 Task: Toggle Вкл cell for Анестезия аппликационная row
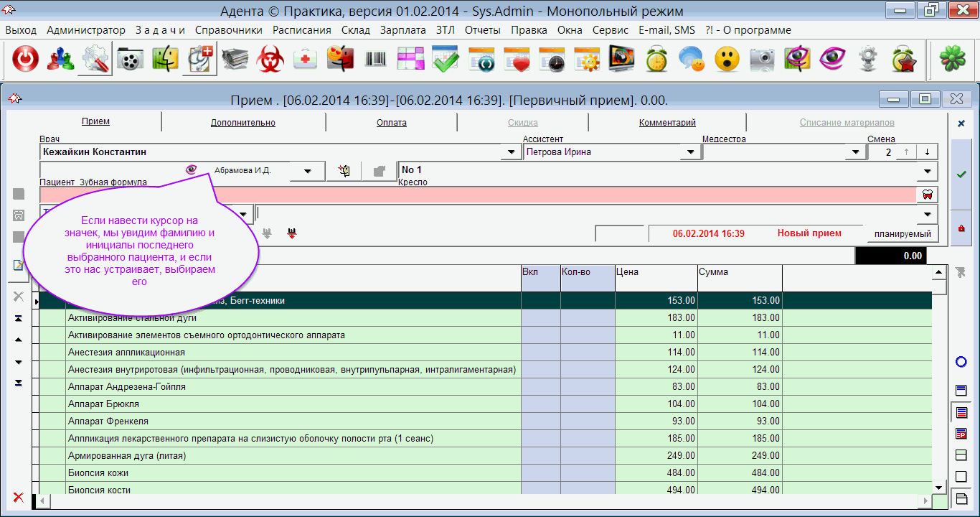point(540,353)
